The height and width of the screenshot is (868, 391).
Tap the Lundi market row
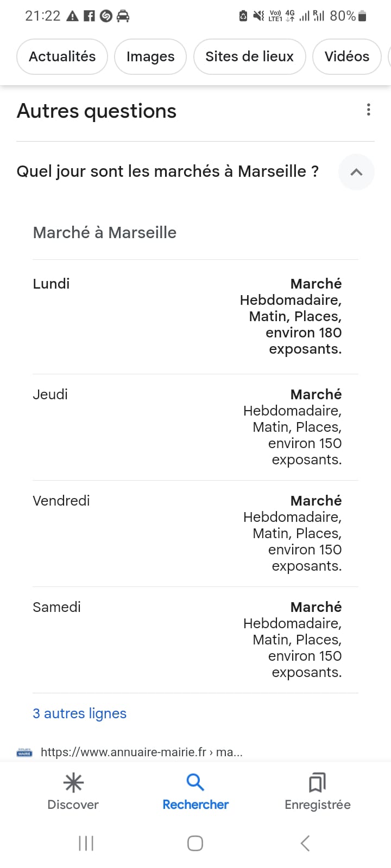[x=195, y=316]
